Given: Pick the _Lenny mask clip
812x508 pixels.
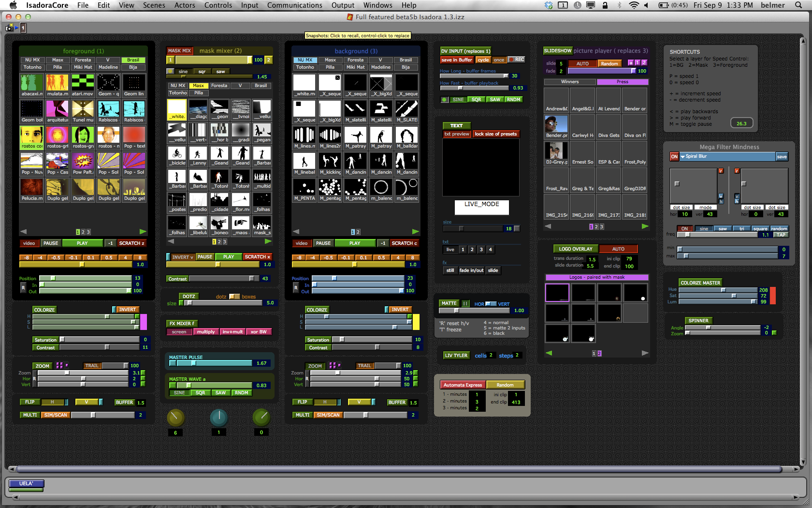Looking at the screenshot, I should (198, 156).
